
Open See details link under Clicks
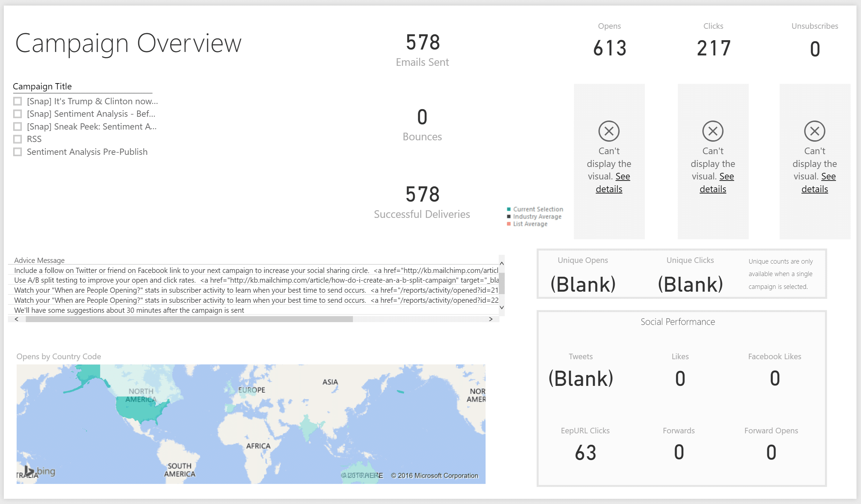click(713, 189)
